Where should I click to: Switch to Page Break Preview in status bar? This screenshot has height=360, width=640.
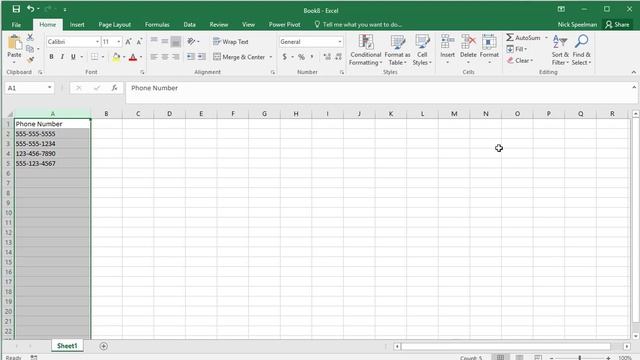pos(538,357)
